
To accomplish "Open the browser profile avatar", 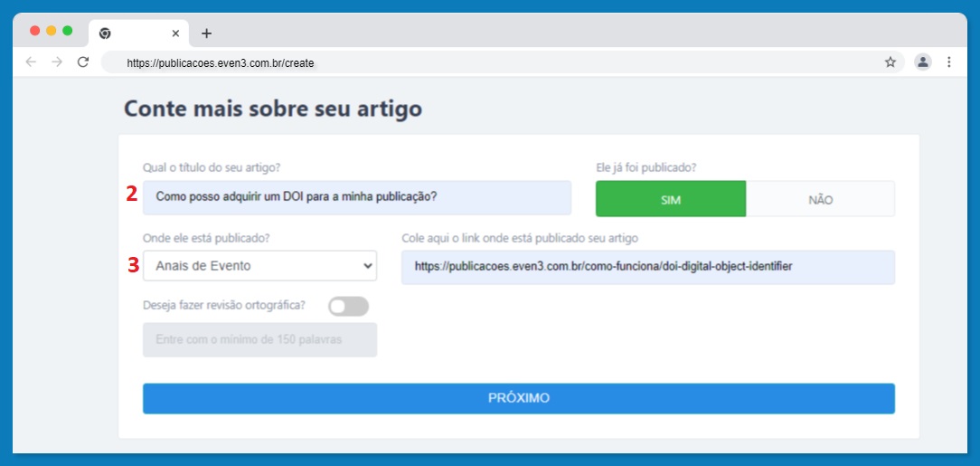I will pyautogui.click(x=922, y=62).
